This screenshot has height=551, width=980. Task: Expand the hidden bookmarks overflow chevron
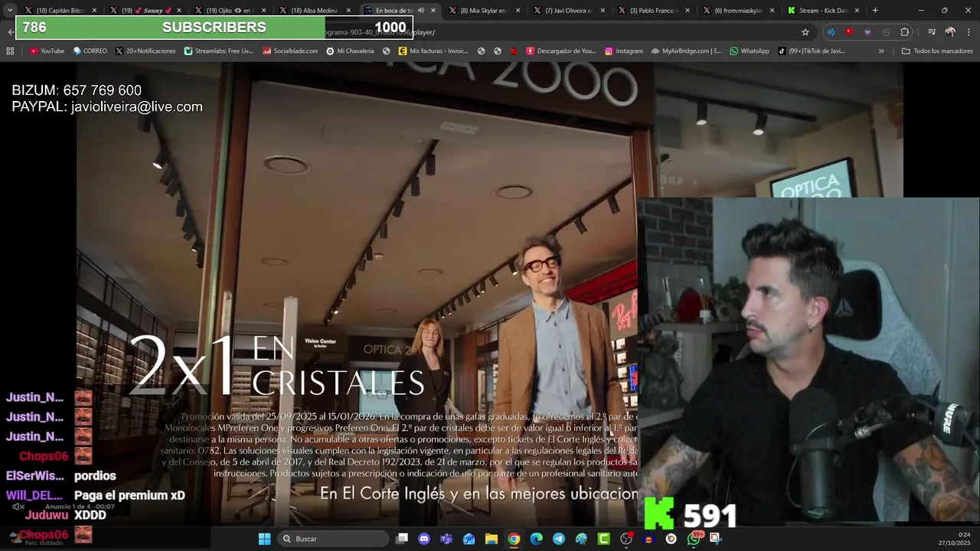[x=881, y=51]
